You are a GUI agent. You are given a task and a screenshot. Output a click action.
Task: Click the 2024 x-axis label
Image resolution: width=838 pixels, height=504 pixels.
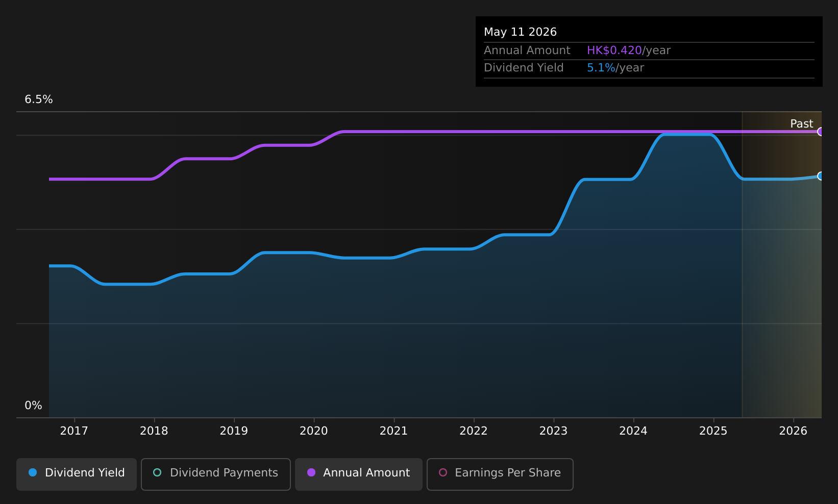(633, 431)
